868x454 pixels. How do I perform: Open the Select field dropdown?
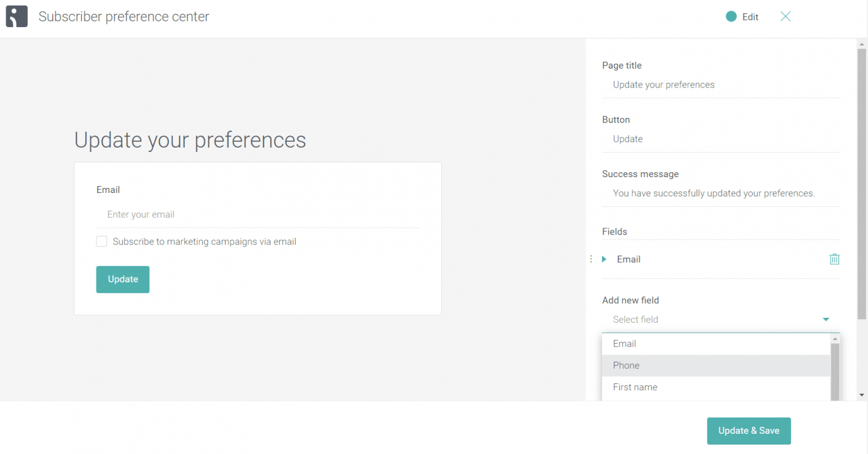[721, 320]
